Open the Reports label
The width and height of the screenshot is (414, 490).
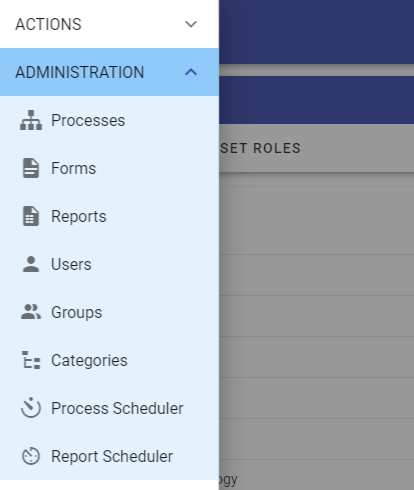pos(79,216)
